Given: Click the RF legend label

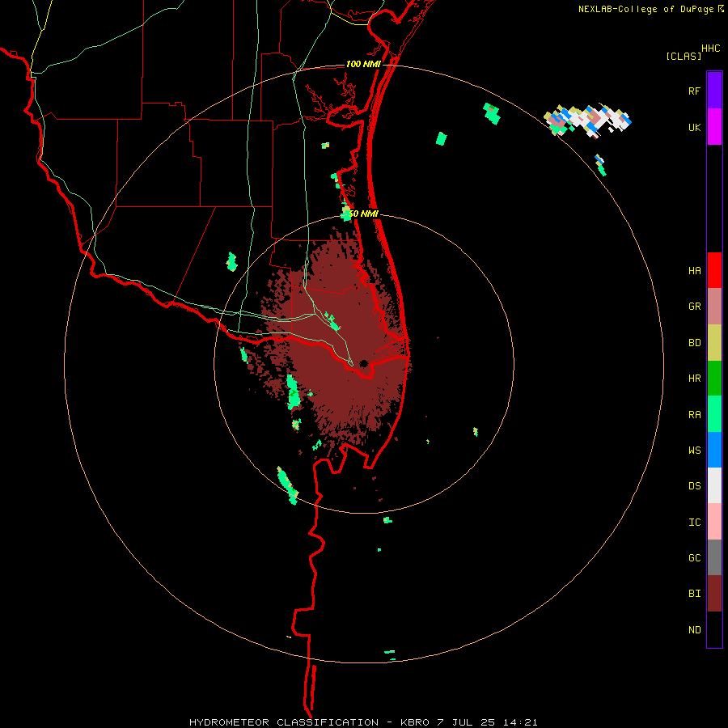Looking at the screenshot, I should [x=694, y=91].
